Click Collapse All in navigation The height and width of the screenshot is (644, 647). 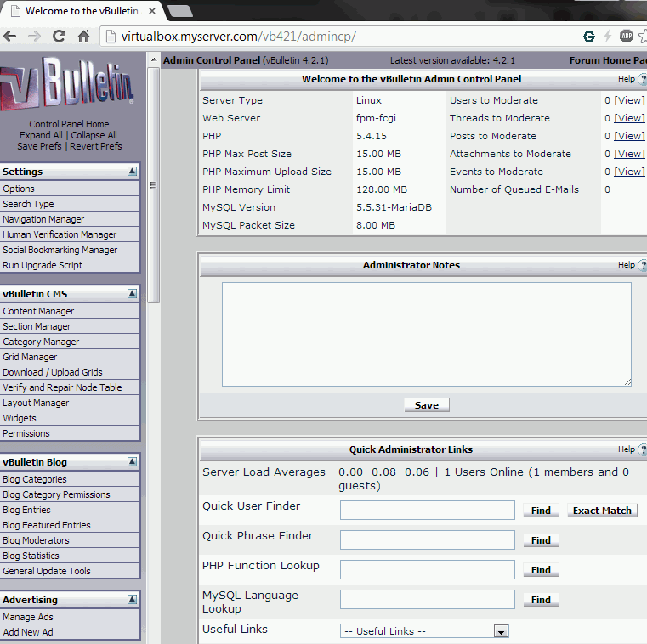point(94,135)
